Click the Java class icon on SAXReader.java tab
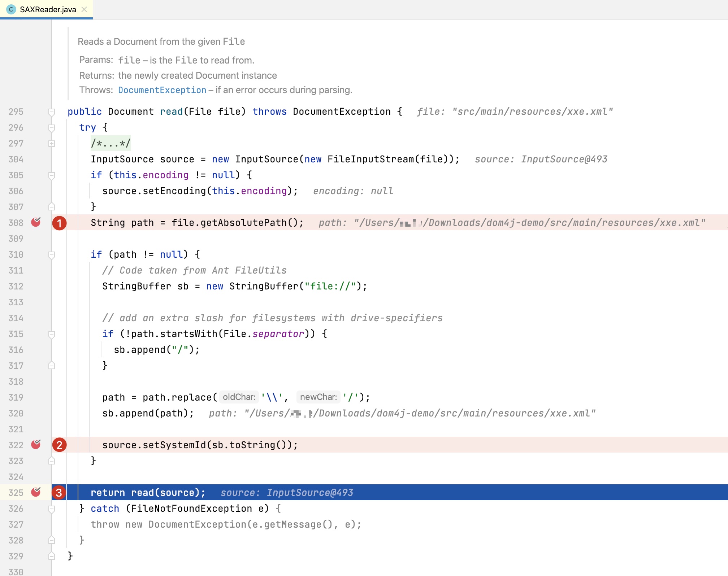The width and height of the screenshot is (728, 576). pyautogui.click(x=11, y=9)
